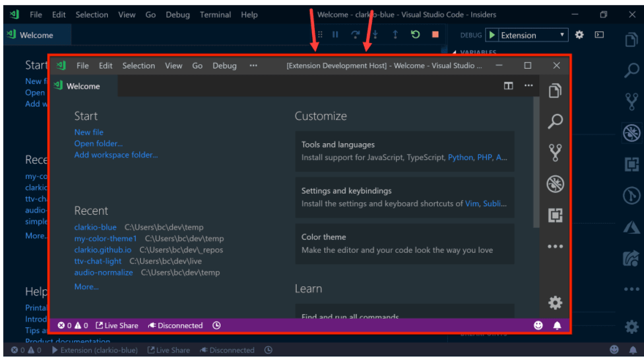Click the Welcome page vertical scrollbar
This screenshot has width=644, height=362.
click(536, 162)
